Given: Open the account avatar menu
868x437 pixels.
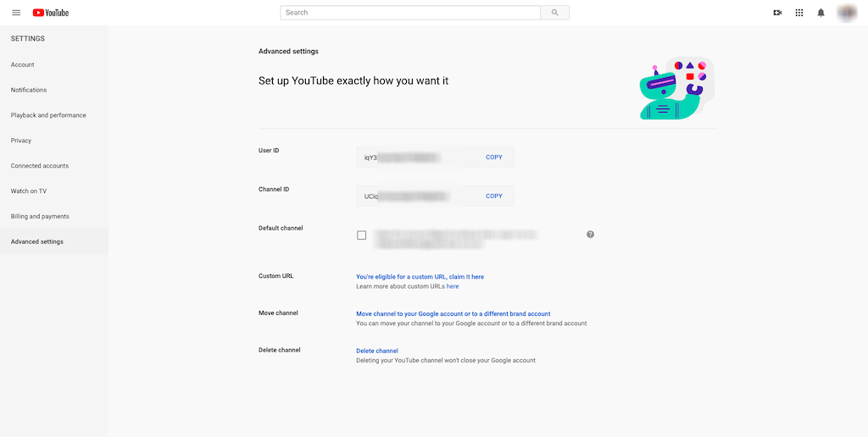Looking at the screenshot, I should [x=847, y=13].
